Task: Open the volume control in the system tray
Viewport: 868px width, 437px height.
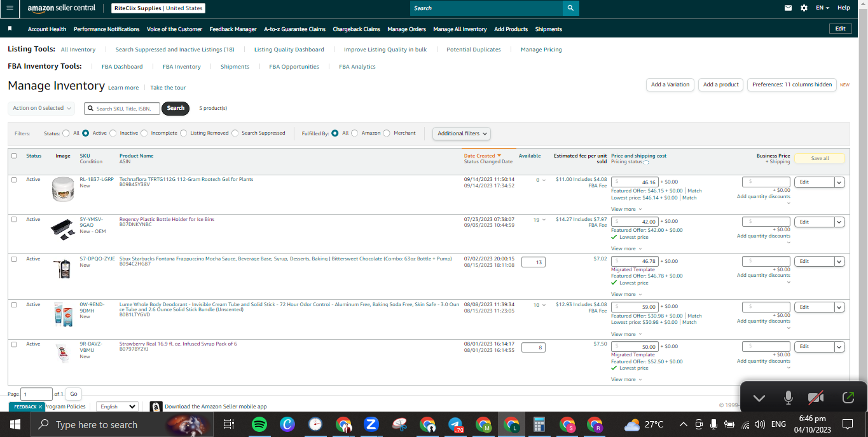Action: (759, 424)
